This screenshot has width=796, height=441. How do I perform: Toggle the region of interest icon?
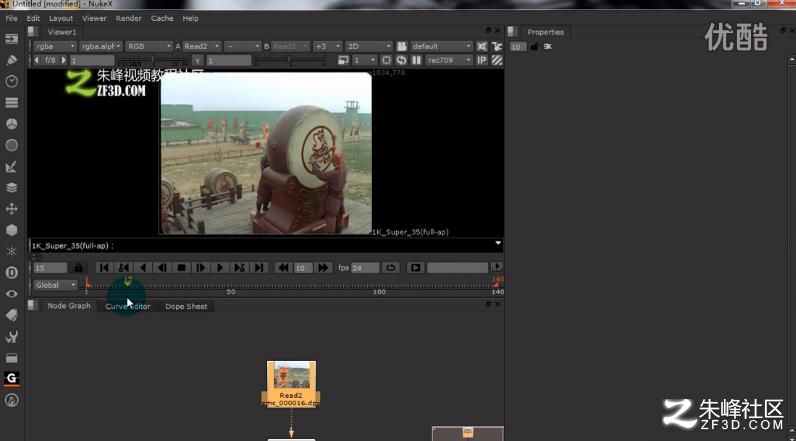click(x=386, y=60)
